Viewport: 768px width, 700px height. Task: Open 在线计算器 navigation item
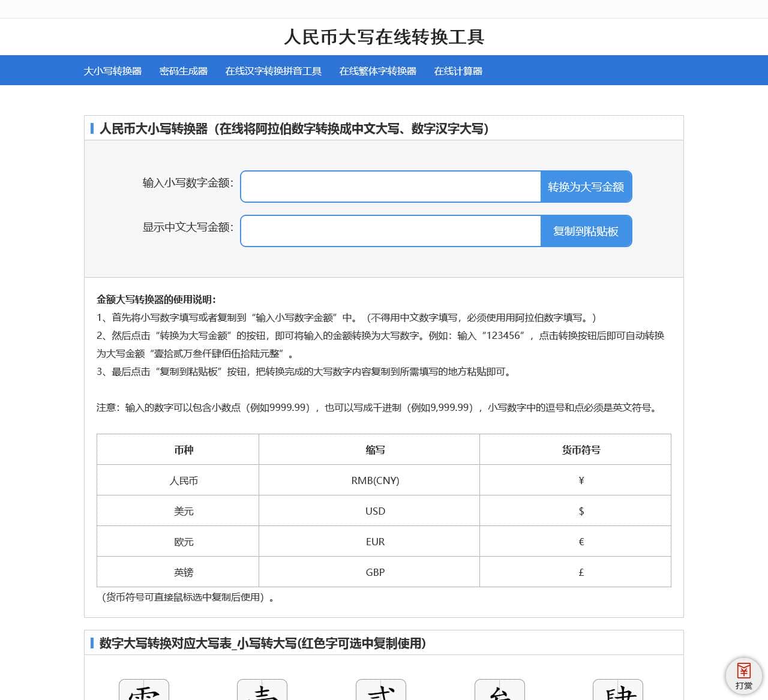click(x=458, y=71)
